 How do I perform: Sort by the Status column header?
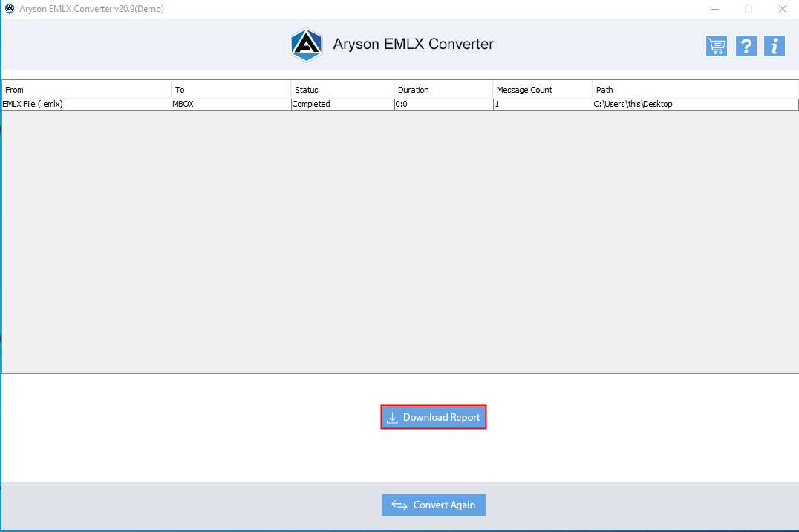click(x=342, y=90)
